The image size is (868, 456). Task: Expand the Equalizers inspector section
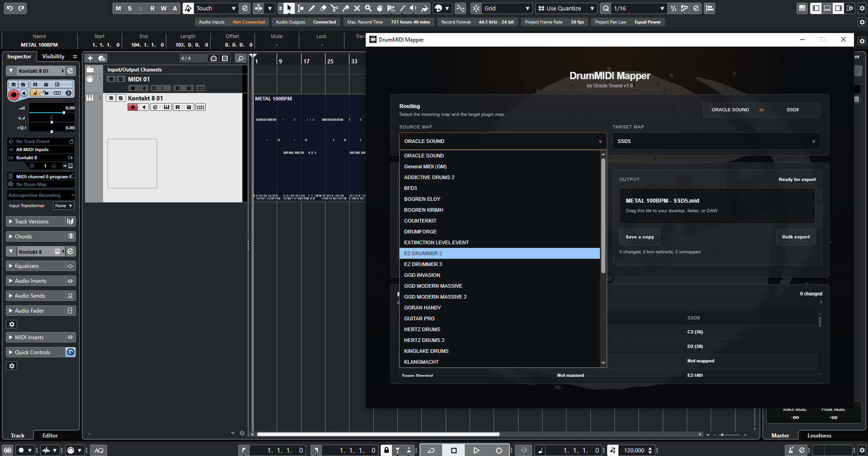point(27,266)
